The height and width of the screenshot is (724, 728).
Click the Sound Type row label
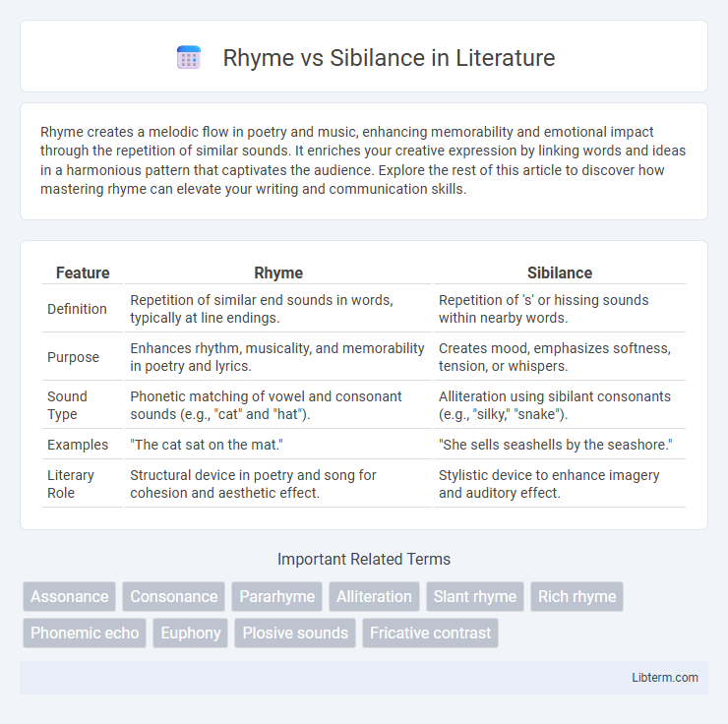(67, 405)
